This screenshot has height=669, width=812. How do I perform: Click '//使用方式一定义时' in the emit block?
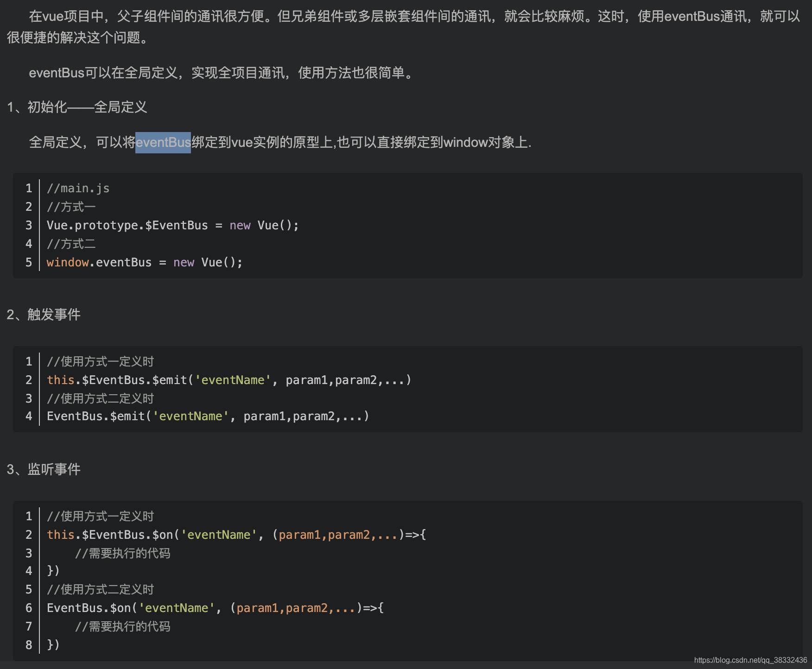pos(100,361)
